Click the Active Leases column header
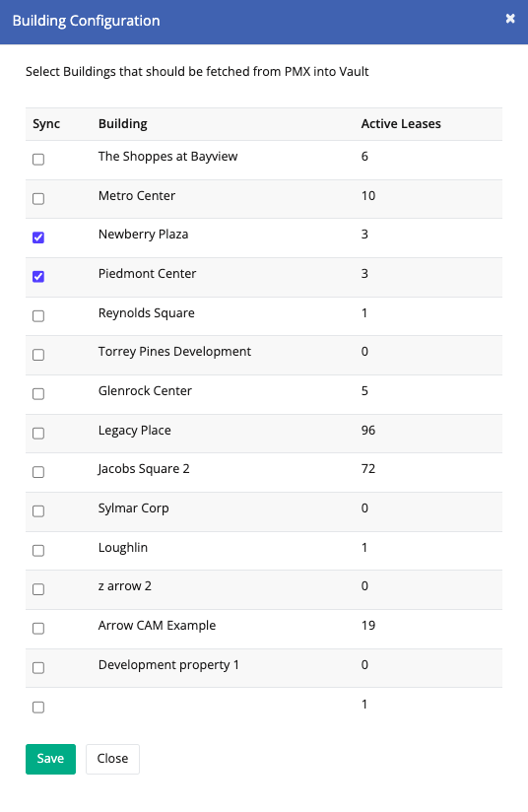 401,124
